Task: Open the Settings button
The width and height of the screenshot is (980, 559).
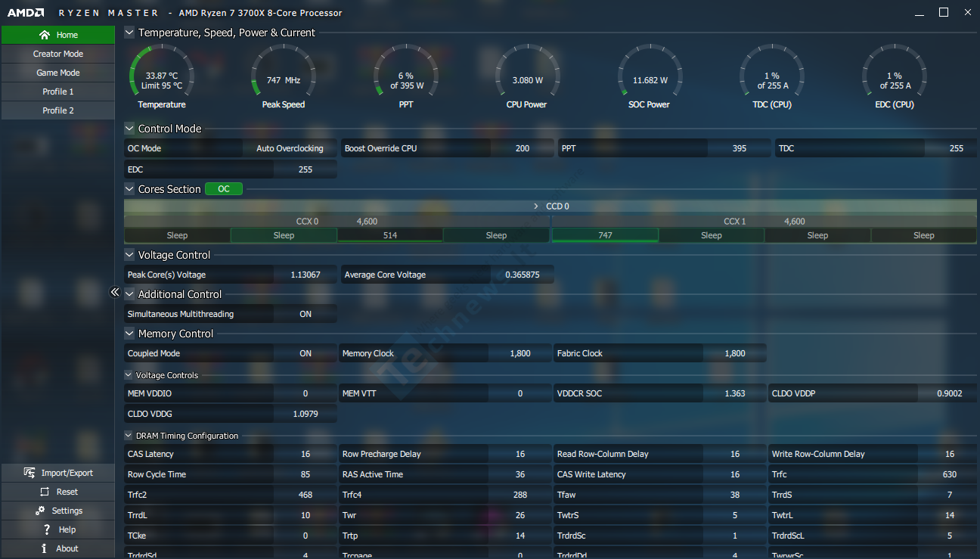Action: pyautogui.click(x=58, y=511)
